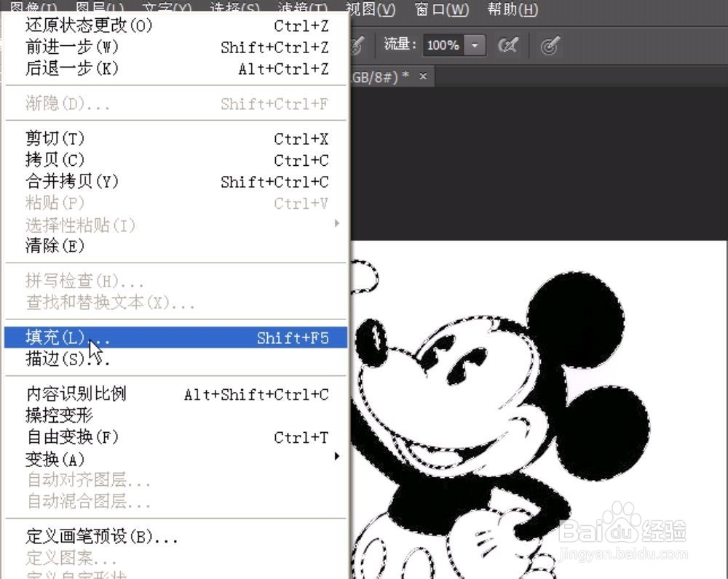Open 定义画笔预设 (Define Brush Preset)
This screenshot has height=579, width=728.
80,537
